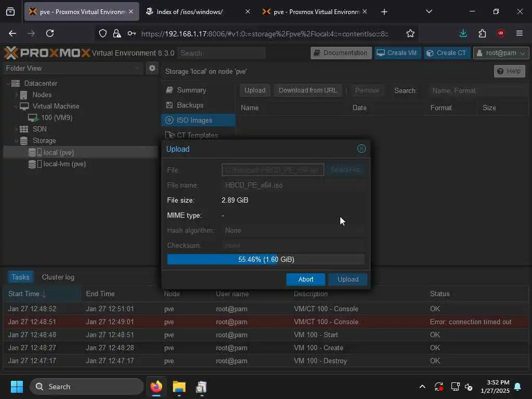Open the Firefox icon in the taskbar
Viewport: 532px width, 399px height.
156,387
